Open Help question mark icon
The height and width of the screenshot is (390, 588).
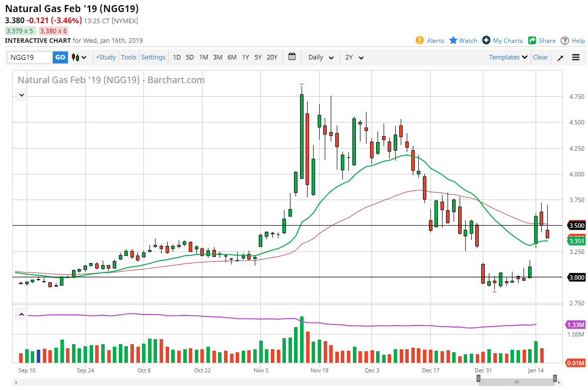(565, 40)
